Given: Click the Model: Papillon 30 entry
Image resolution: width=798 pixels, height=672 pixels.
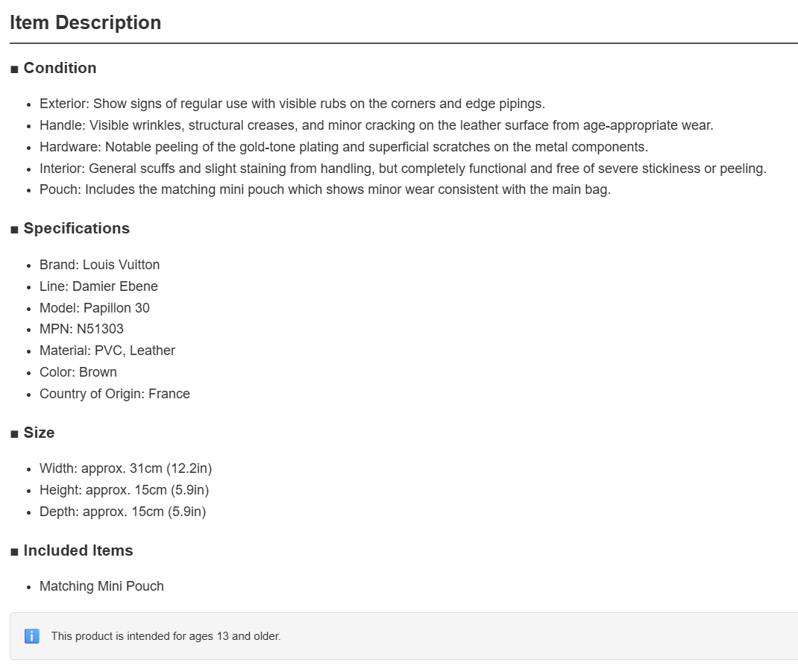Looking at the screenshot, I should [x=95, y=307].
